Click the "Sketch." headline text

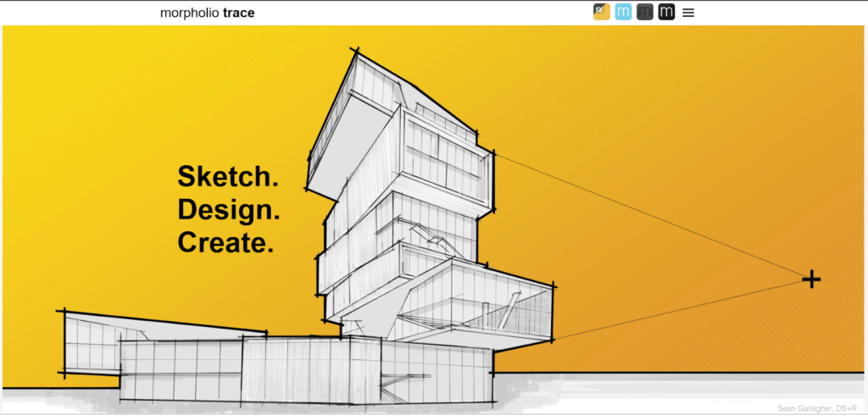(228, 177)
